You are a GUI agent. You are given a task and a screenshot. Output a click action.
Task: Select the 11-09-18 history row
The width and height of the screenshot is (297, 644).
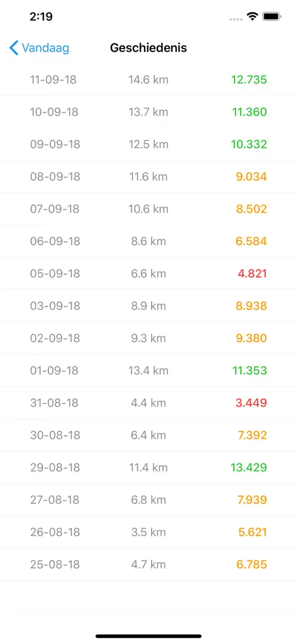(148, 80)
